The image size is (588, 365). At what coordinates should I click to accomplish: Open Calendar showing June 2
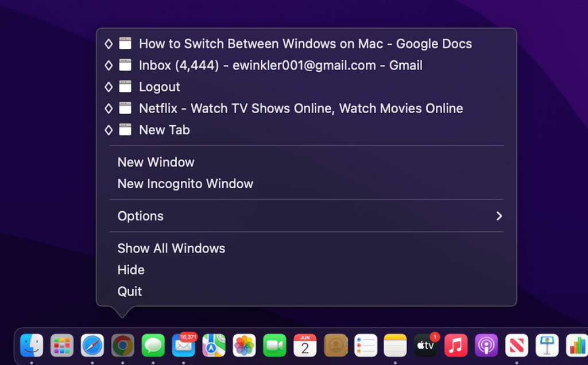[305, 345]
